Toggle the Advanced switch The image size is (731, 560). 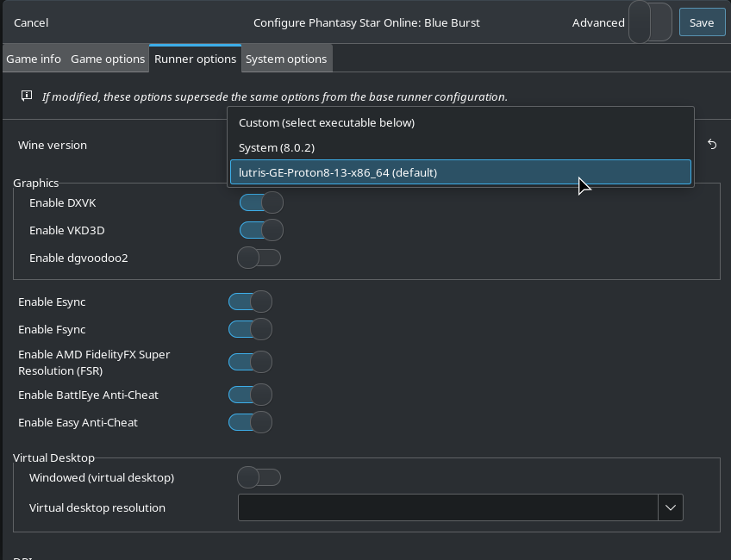point(650,22)
